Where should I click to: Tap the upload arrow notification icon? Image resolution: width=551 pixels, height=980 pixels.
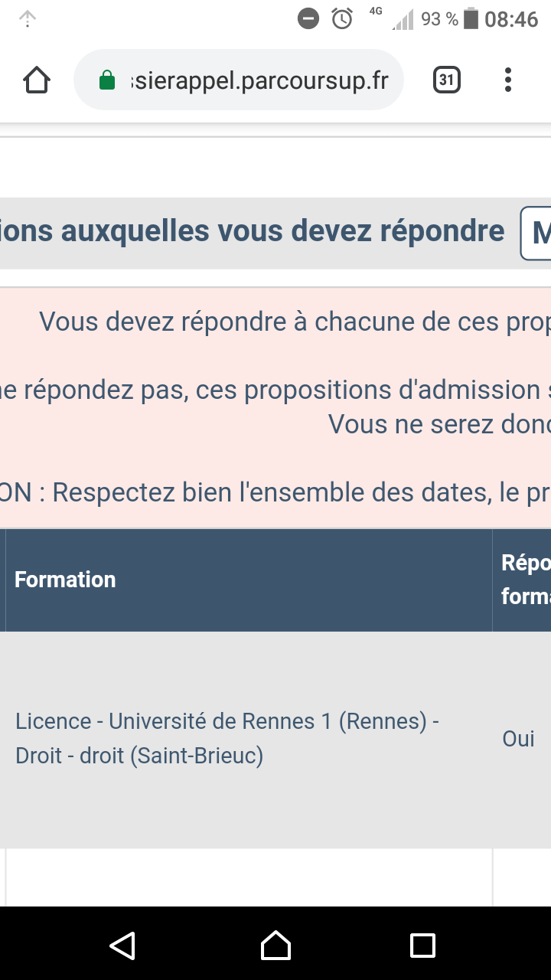click(28, 18)
